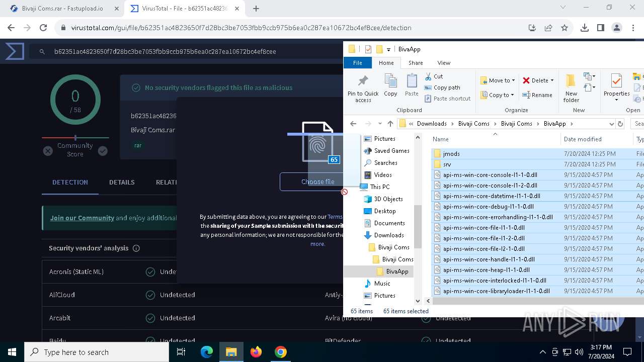The width and height of the screenshot is (644, 362).
Task: Click the Choose file button
Action: pyautogui.click(x=318, y=182)
